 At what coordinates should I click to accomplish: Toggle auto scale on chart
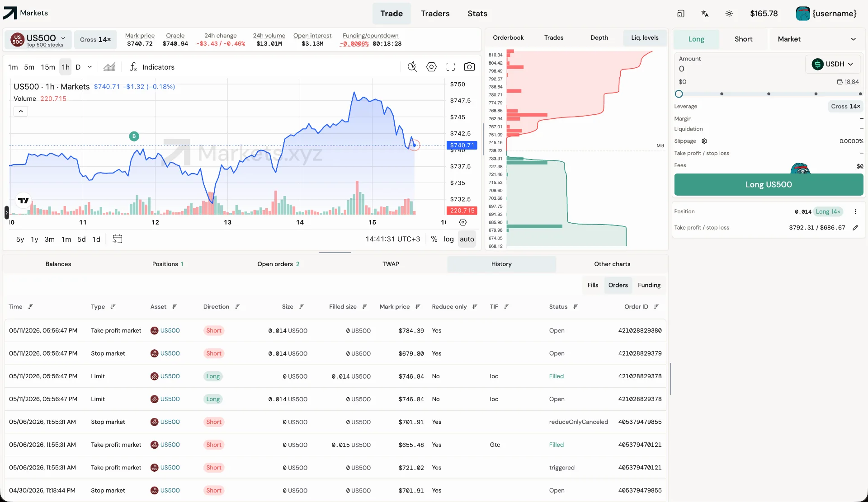point(467,239)
